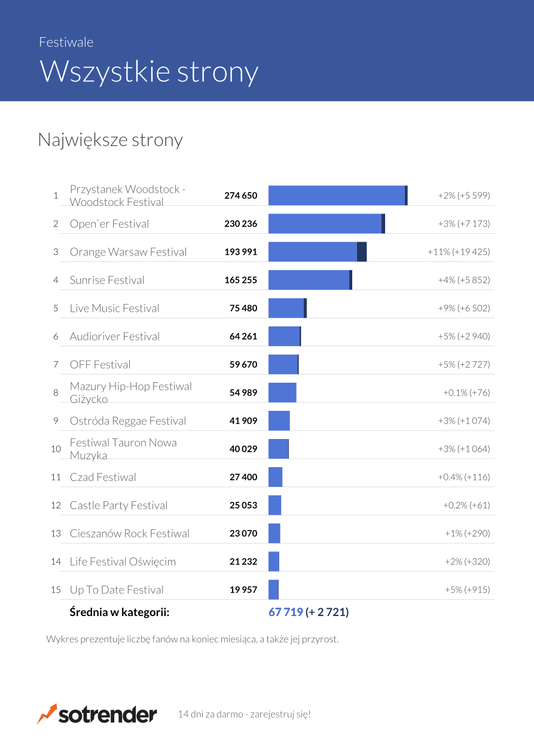Click the category average value 67 719
This screenshot has height=756, width=534.
pos(286,612)
